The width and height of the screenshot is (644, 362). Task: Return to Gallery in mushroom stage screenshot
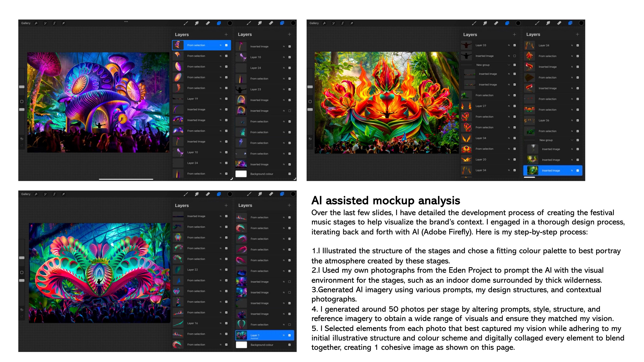tap(26, 23)
